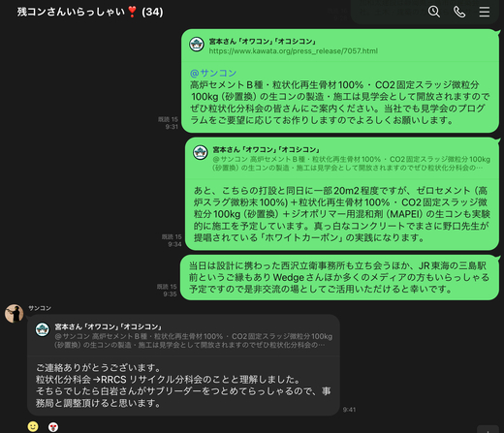The height and width of the screenshot is (433, 504).
Task: Click the kawata.org press release link
Action: point(293,51)
